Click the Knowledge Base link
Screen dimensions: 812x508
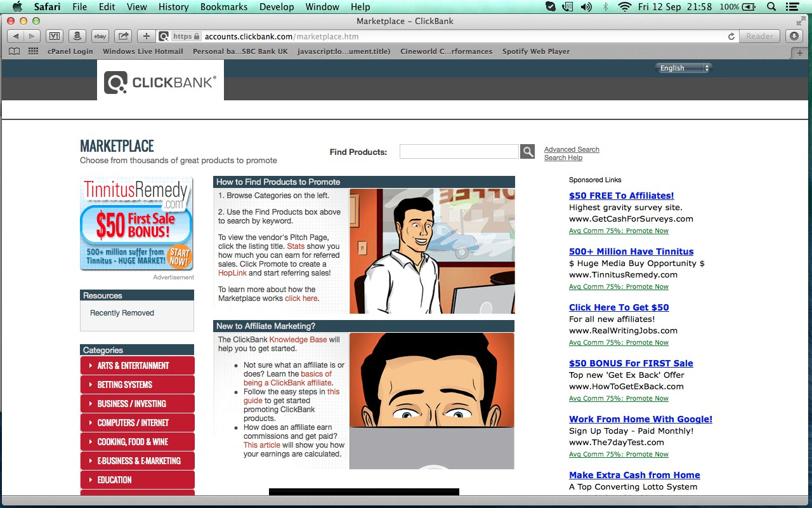[x=298, y=340]
